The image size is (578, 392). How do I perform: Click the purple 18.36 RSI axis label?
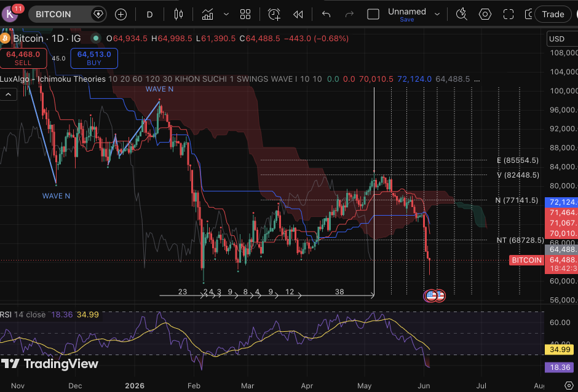[559, 367]
